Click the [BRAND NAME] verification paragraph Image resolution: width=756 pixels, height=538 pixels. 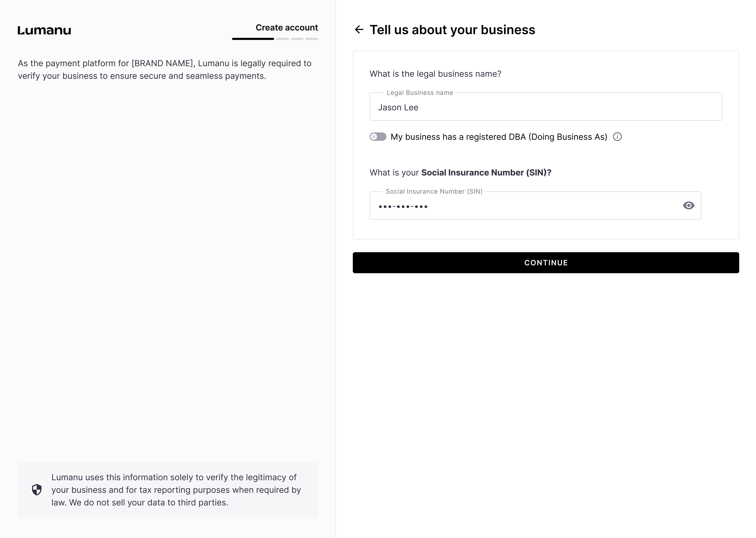pos(164,70)
